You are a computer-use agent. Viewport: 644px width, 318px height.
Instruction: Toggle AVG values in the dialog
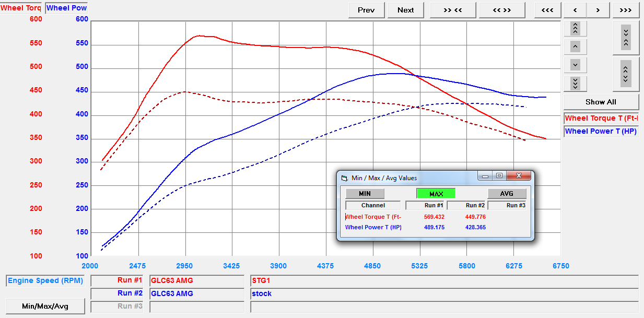(506, 193)
